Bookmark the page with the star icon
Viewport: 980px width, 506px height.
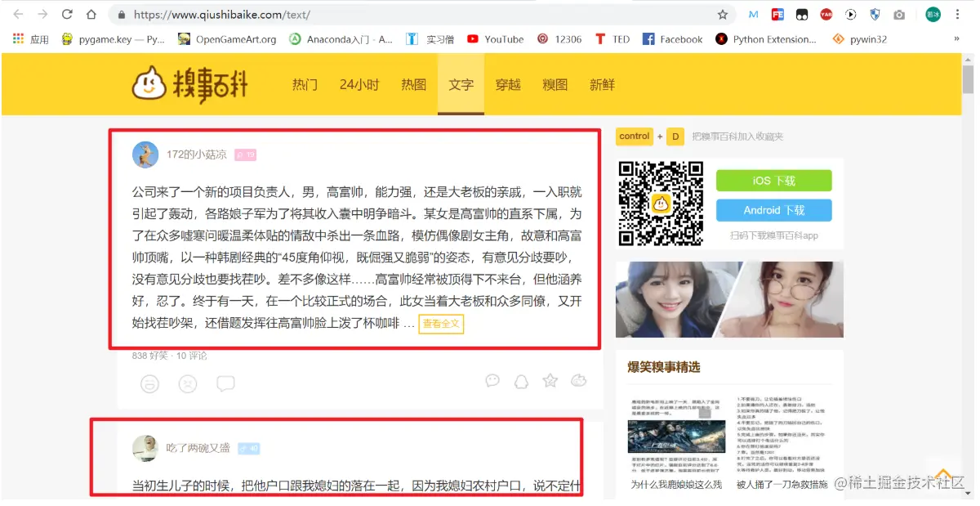point(722,14)
